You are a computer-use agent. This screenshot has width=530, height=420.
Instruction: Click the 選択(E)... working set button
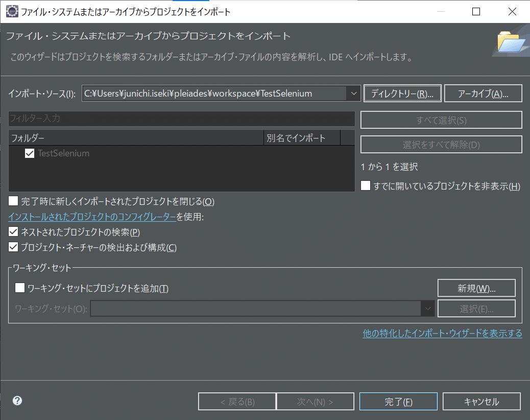click(476, 309)
